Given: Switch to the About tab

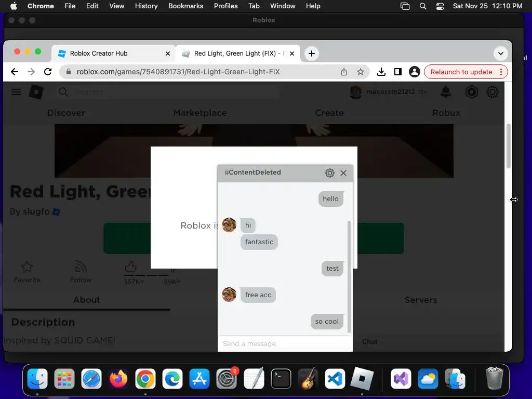Looking at the screenshot, I should [87, 300].
